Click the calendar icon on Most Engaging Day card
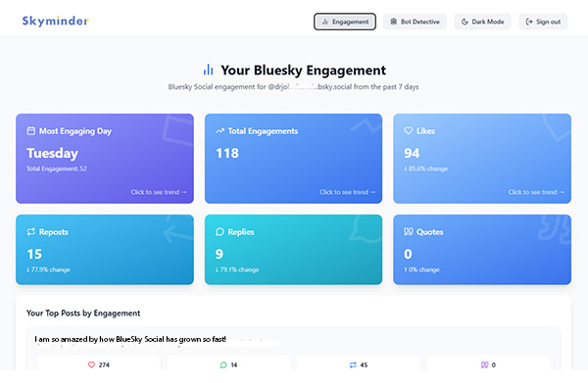The height and width of the screenshot is (383, 588). (31, 131)
